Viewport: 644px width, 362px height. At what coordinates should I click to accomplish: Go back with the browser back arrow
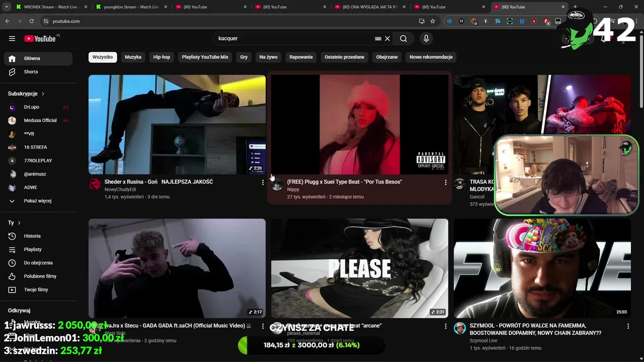coord(7,21)
